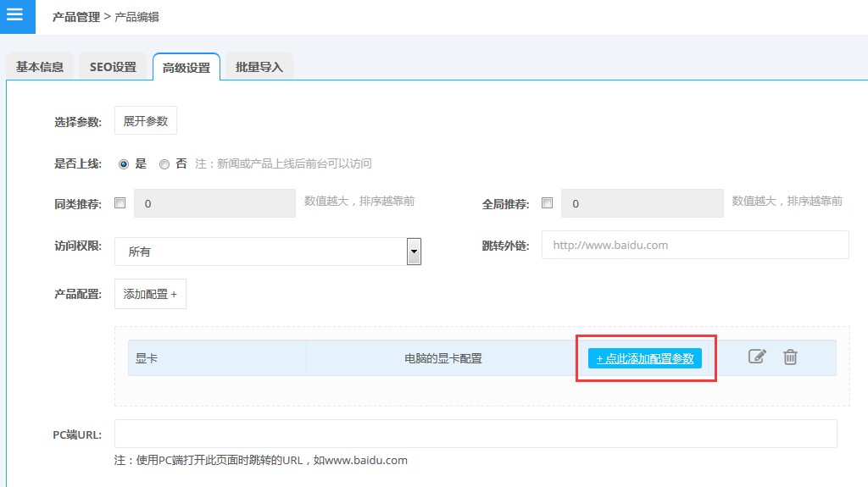Open the SEO设置 tab
868x487 pixels.
pos(113,67)
